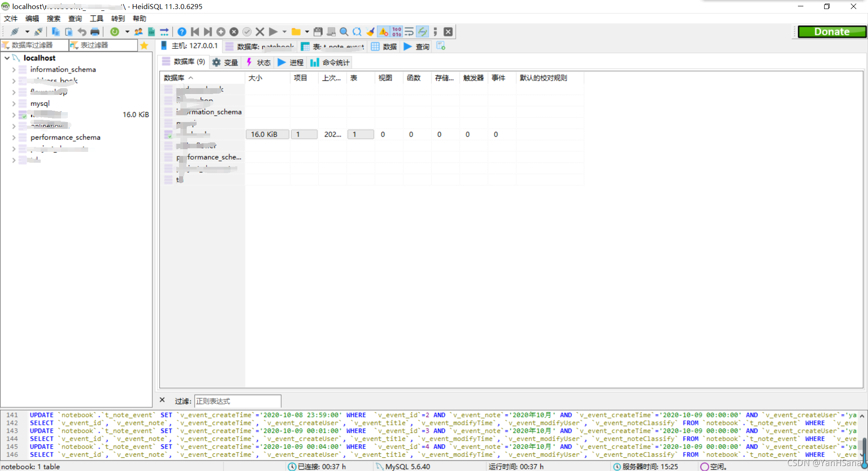Toggle the word wrap icon
The width and height of the screenshot is (868, 471).
click(x=409, y=32)
